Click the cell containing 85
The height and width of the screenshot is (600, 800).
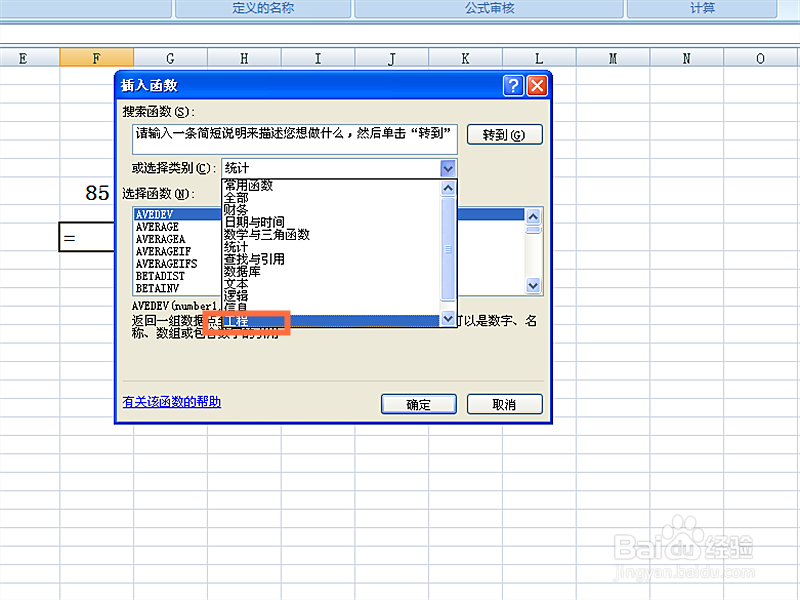(x=87, y=193)
